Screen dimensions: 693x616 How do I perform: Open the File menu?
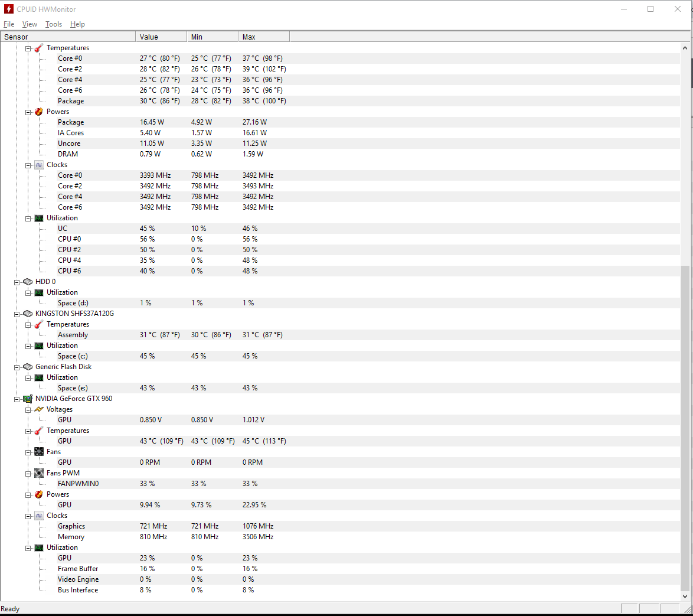pyautogui.click(x=9, y=24)
